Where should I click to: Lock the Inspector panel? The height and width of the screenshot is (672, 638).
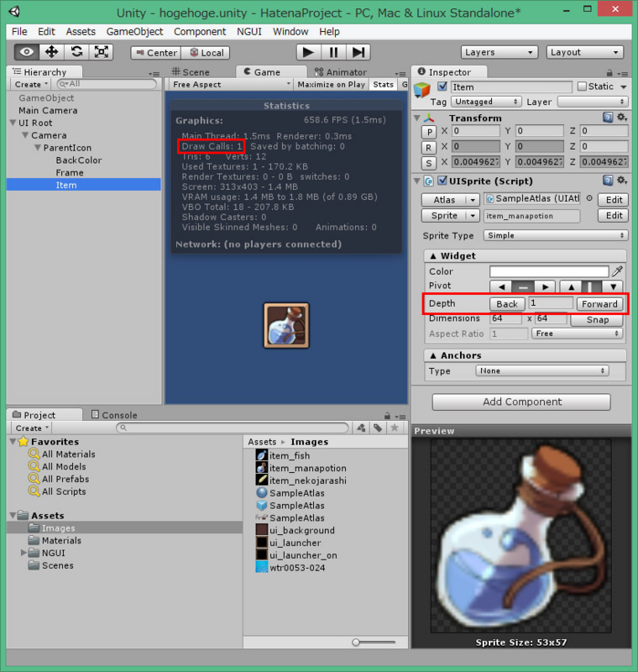click(609, 73)
